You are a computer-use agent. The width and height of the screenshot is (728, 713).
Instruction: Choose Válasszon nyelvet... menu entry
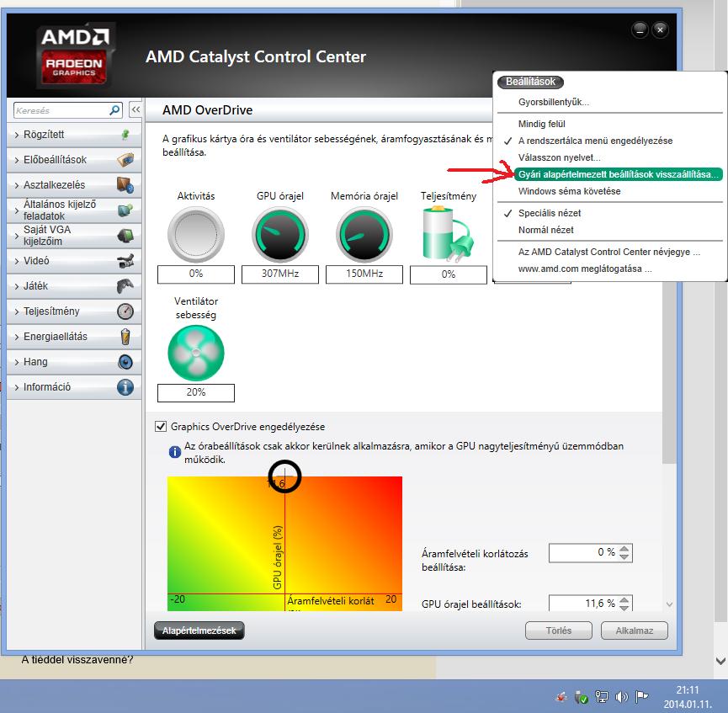pyautogui.click(x=559, y=157)
